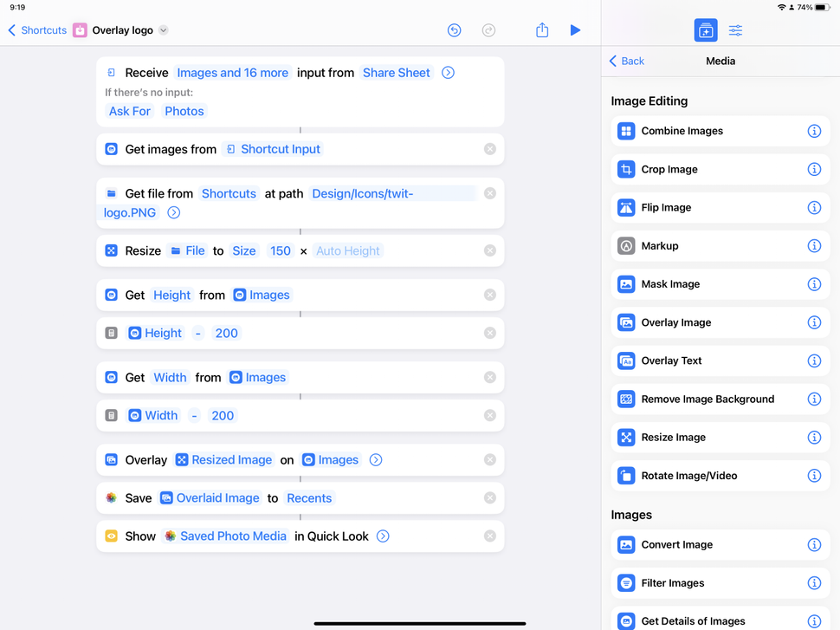Open the share sheet icon
The image size is (840, 630).
(541, 29)
